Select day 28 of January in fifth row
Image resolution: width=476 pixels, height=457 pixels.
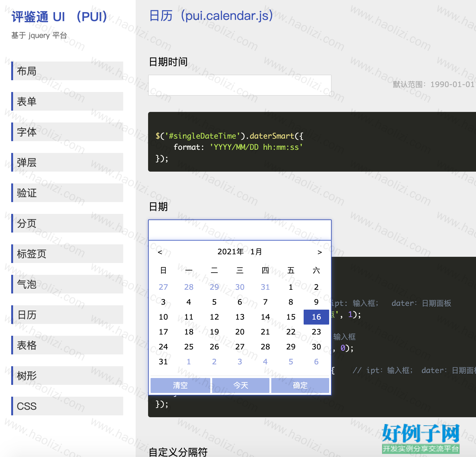coord(265,347)
